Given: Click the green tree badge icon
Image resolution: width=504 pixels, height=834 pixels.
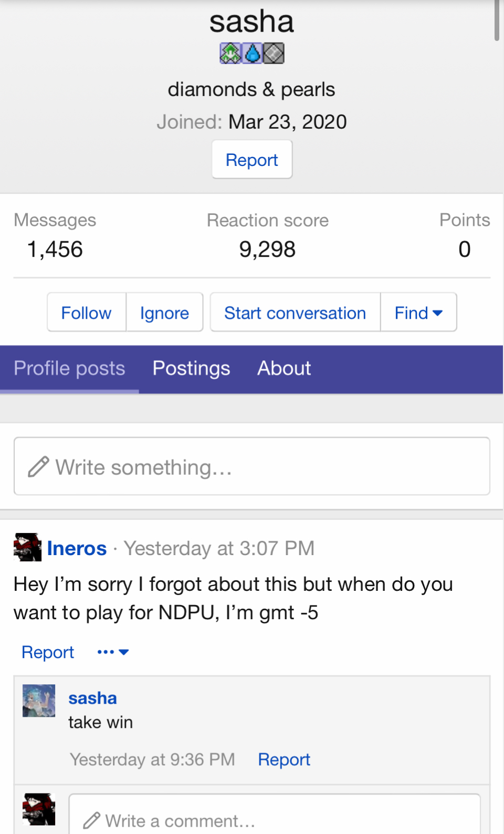Looking at the screenshot, I should point(230,53).
